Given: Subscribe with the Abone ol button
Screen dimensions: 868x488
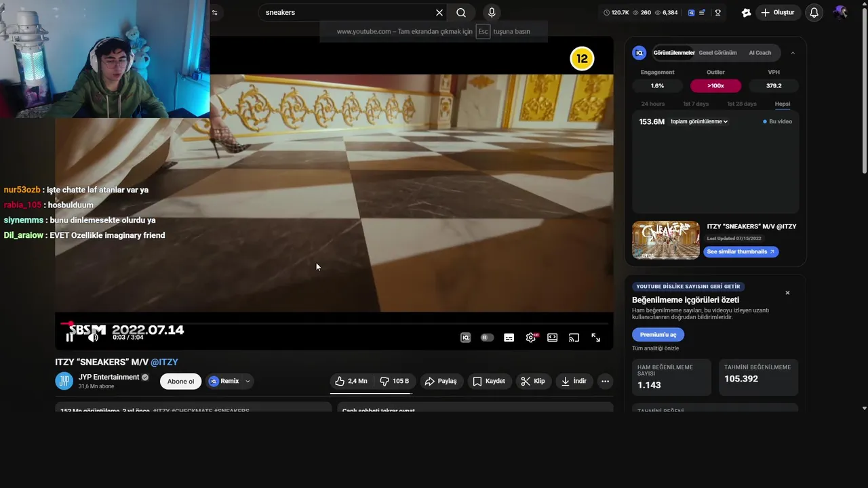Looking at the screenshot, I should (180, 381).
